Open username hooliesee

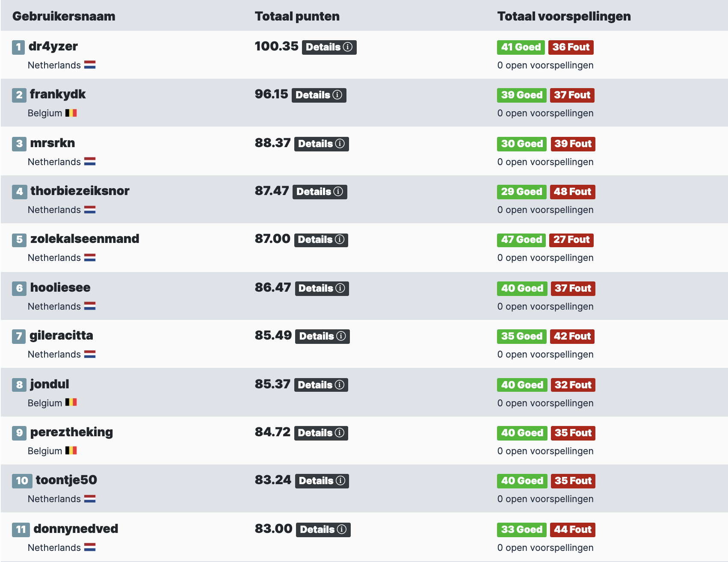[60, 287]
